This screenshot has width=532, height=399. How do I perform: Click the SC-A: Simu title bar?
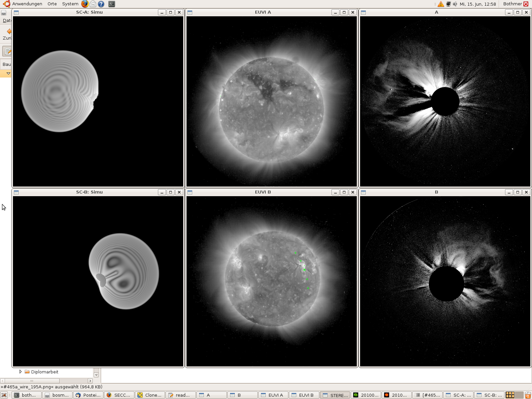click(x=89, y=12)
